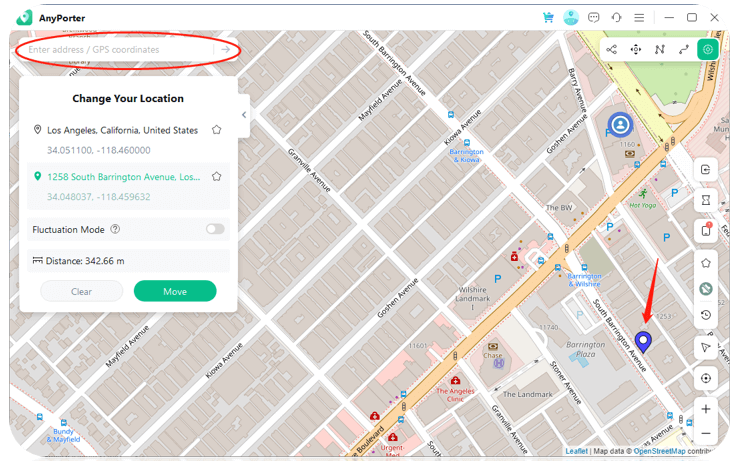Zoom out the map with minus button
Viewport: 747px width, 461px height.
(x=706, y=433)
